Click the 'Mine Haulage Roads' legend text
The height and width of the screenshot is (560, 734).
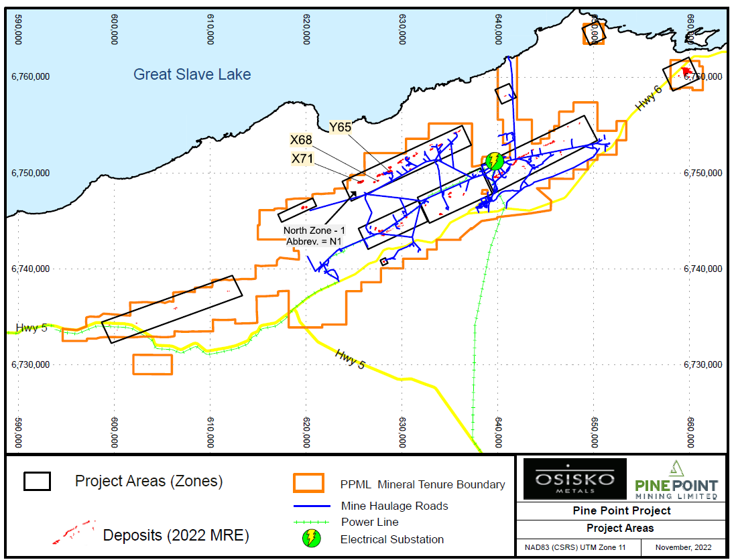[x=395, y=506]
